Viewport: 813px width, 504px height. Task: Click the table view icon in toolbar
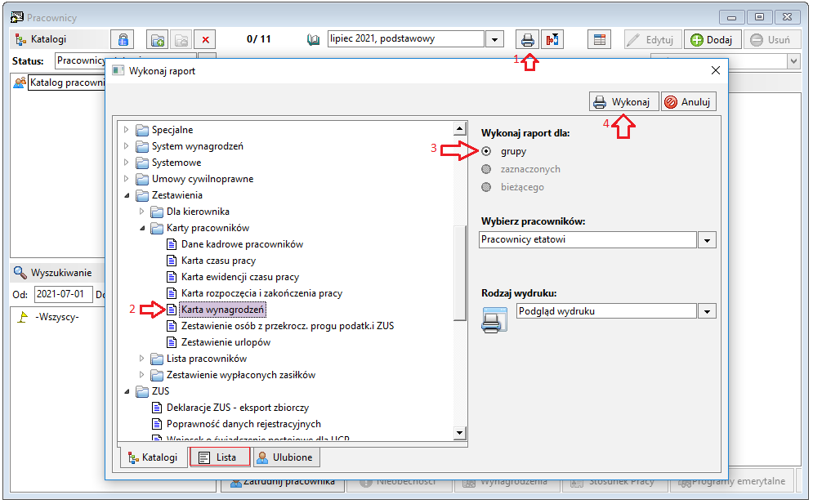click(600, 39)
